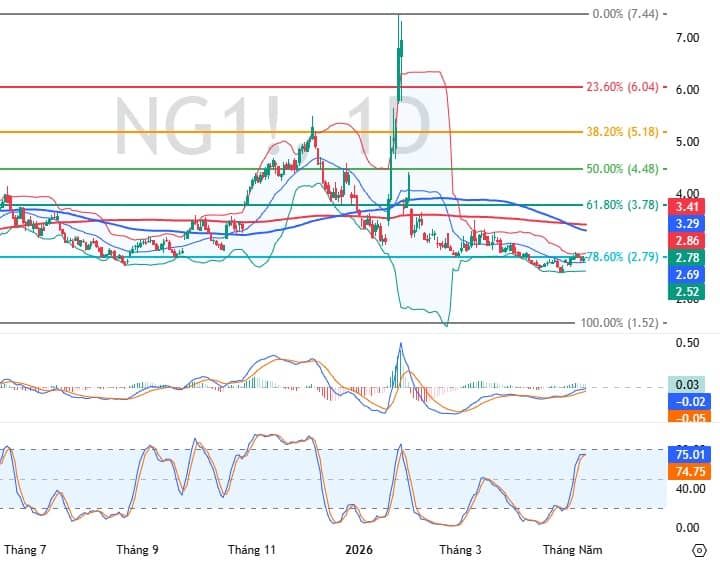Click the Tháng 11 time axis label
Viewport: 720px width, 562px height.
click(252, 550)
